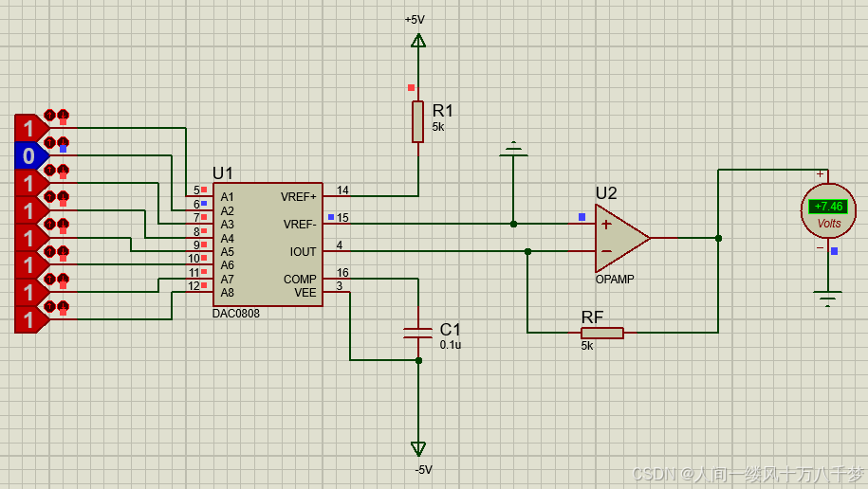This screenshot has width=868, height=489.
Task: Click the +5V terminal label
Action: coord(415,20)
